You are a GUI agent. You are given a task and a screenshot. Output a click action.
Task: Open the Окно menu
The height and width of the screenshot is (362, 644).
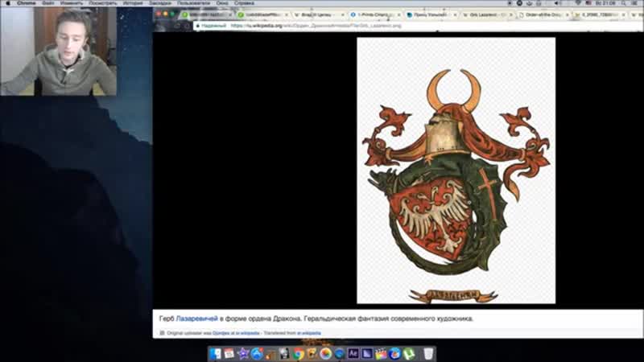click(222, 3)
